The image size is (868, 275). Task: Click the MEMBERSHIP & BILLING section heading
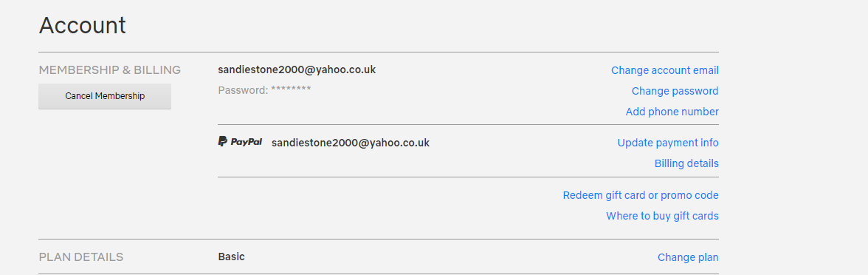[109, 69]
